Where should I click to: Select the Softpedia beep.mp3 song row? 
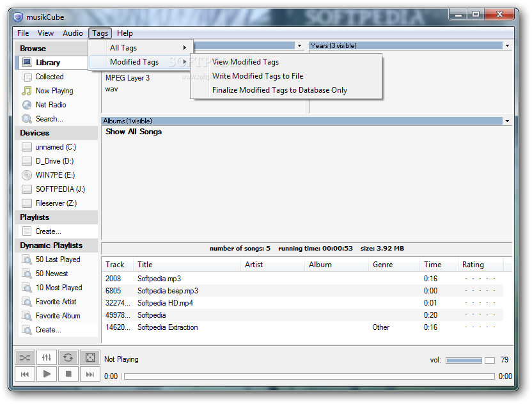tap(302, 291)
